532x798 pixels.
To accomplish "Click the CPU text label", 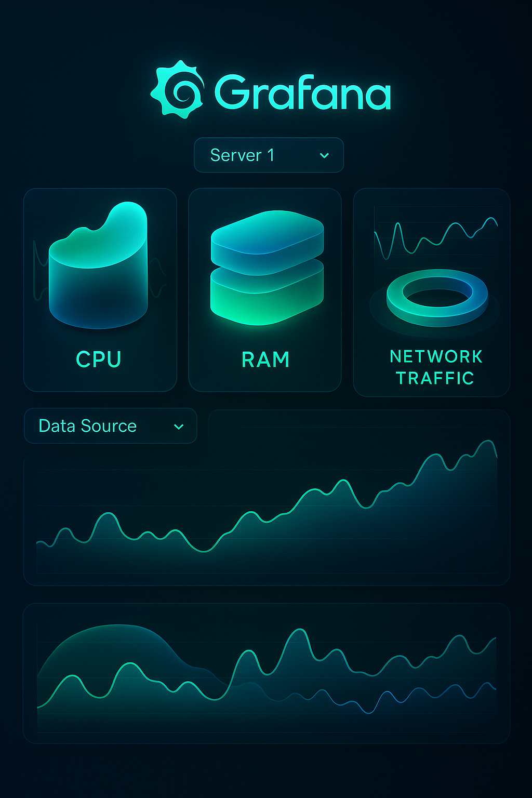I will pyautogui.click(x=99, y=359).
